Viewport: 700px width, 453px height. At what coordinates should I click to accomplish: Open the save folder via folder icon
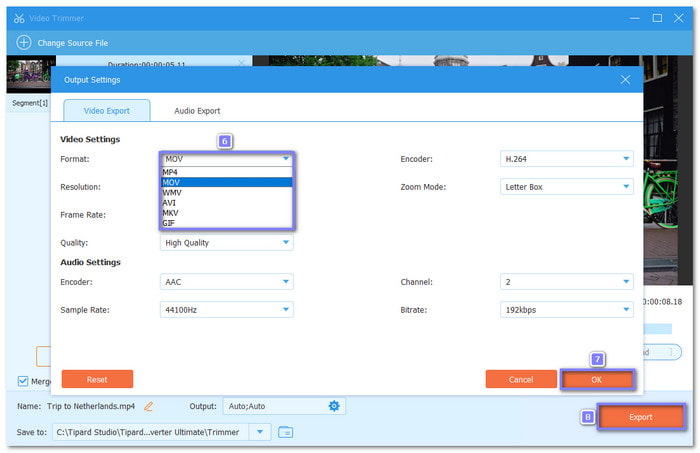285,432
